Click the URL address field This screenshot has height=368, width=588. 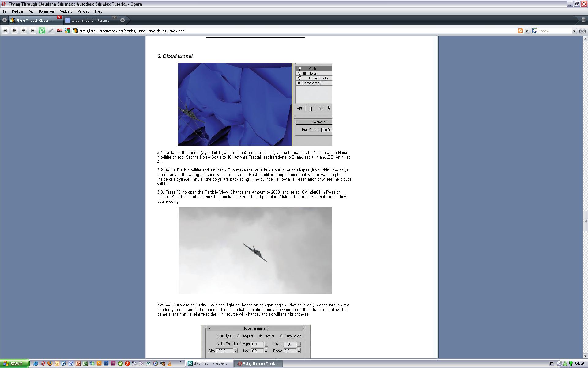pos(294,31)
